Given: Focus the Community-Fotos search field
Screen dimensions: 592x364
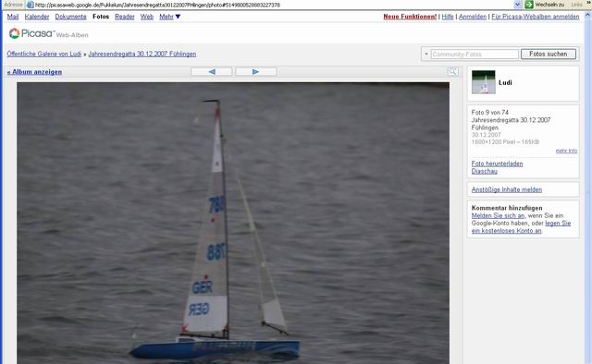Looking at the screenshot, I should click(x=475, y=54).
